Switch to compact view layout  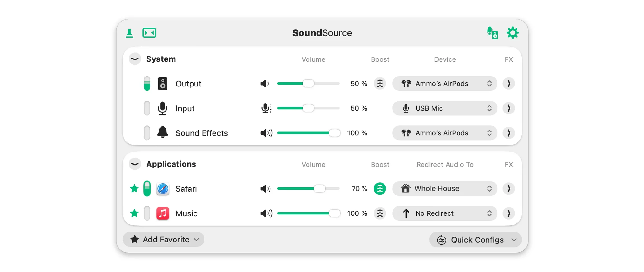pyautogui.click(x=149, y=33)
